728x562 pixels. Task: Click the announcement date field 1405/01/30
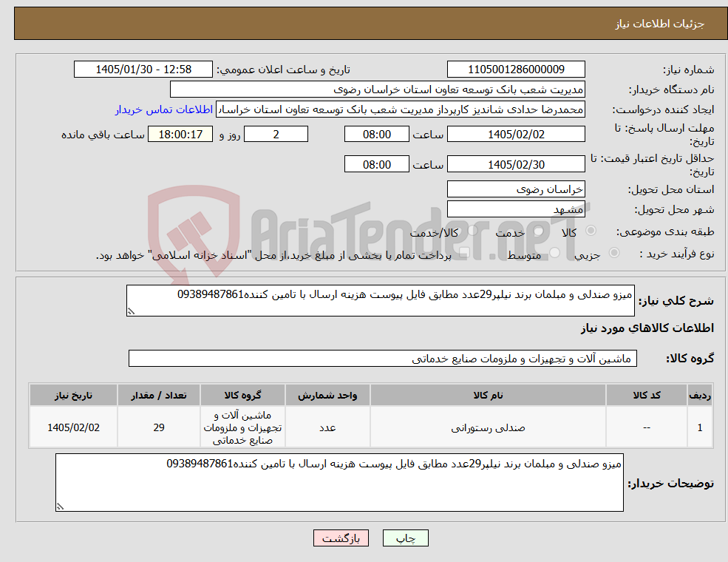tap(143, 70)
